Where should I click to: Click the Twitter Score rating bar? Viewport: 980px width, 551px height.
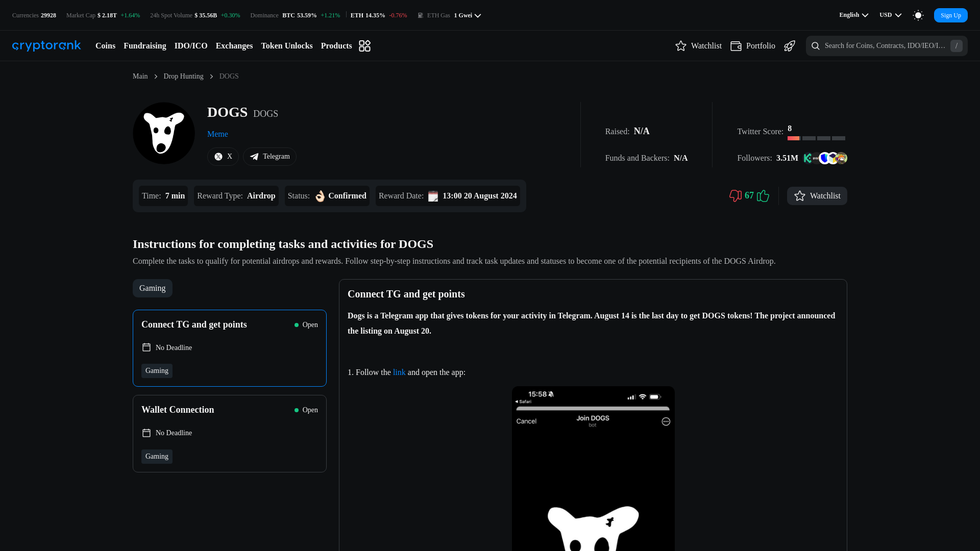[816, 138]
